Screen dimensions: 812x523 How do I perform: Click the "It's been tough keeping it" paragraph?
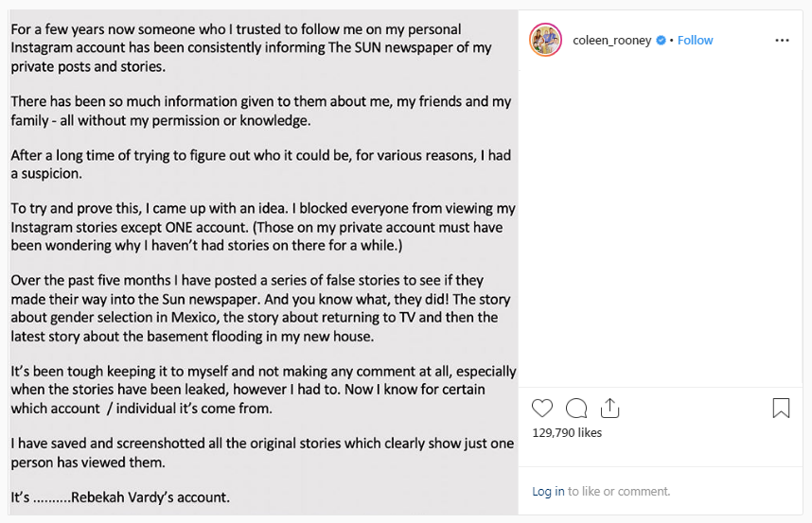(264, 390)
